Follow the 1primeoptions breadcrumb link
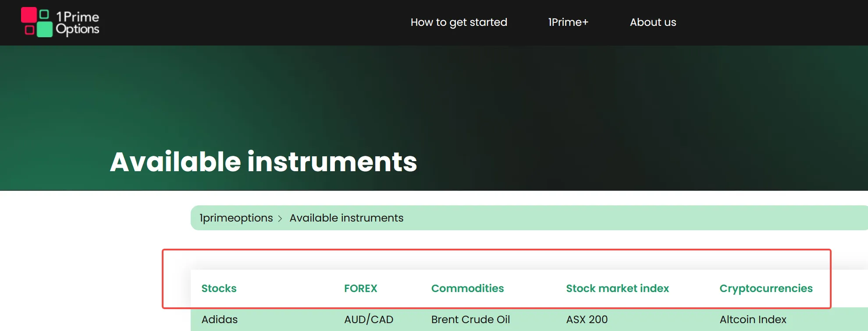Viewport: 868px width, 331px height. (236, 218)
